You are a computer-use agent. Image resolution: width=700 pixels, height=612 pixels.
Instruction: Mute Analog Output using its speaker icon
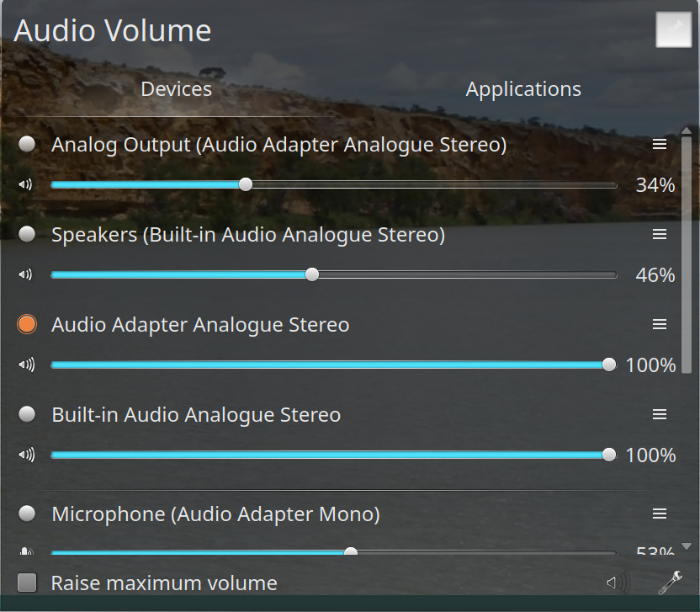point(25,184)
